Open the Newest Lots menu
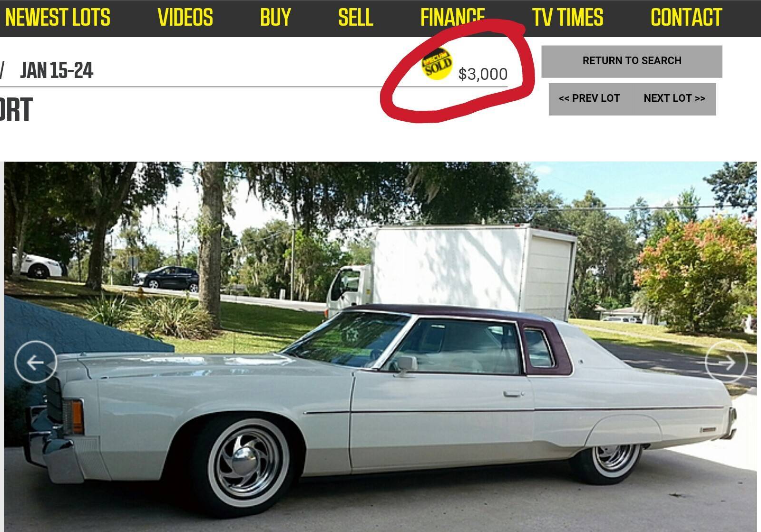The image size is (761, 532). click(x=58, y=18)
